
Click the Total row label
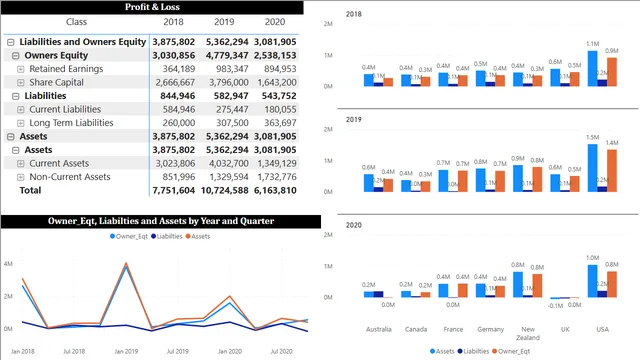point(30,190)
